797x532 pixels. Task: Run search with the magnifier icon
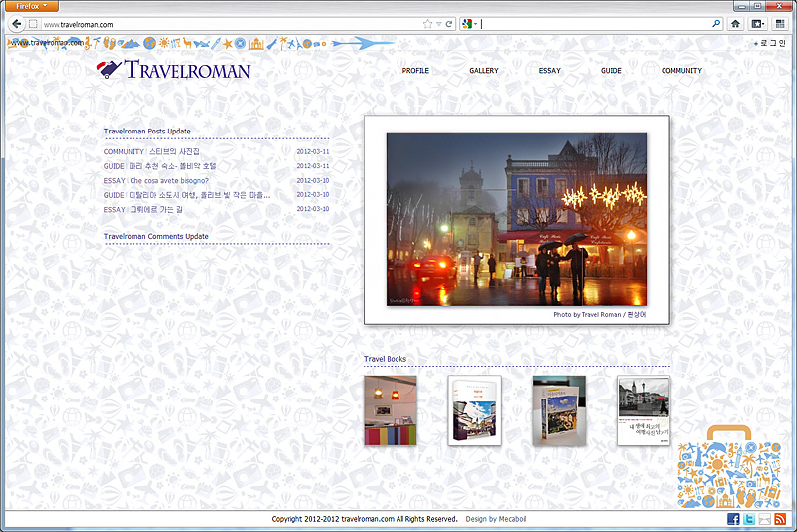[x=716, y=23]
